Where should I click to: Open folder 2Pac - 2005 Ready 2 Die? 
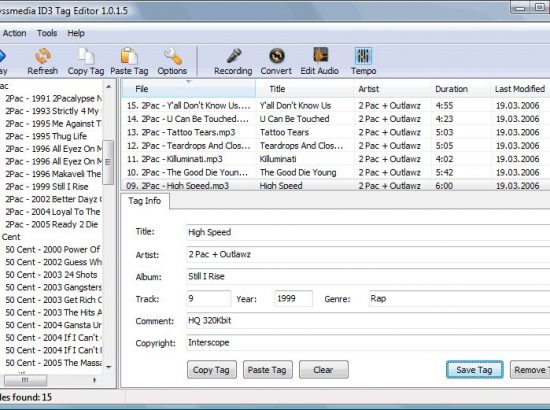[52, 224]
